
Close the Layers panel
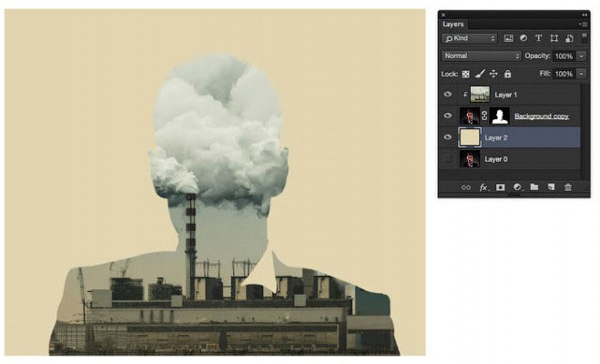pyautogui.click(x=443, y=15)
